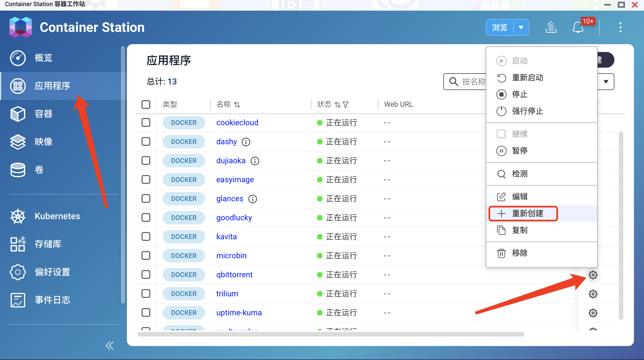The image size is (644, 360).
Task: Open the qbittorrent application link
Action: coord(234,274)
